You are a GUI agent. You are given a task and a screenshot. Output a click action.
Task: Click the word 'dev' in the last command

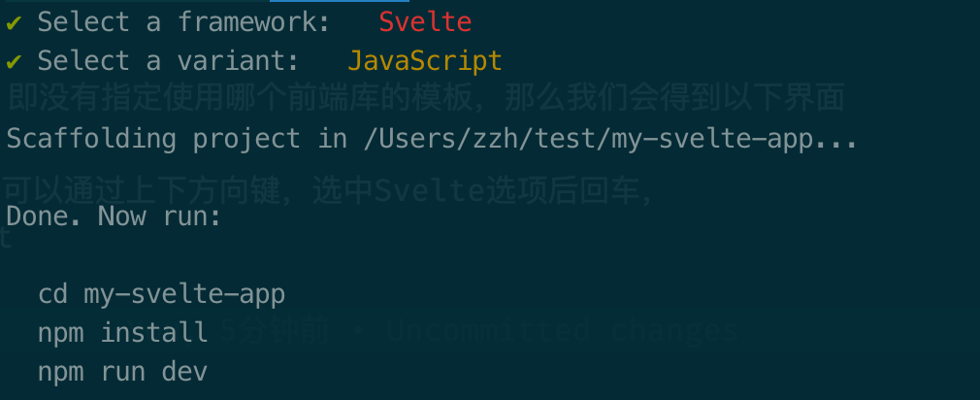coord(184,371)
